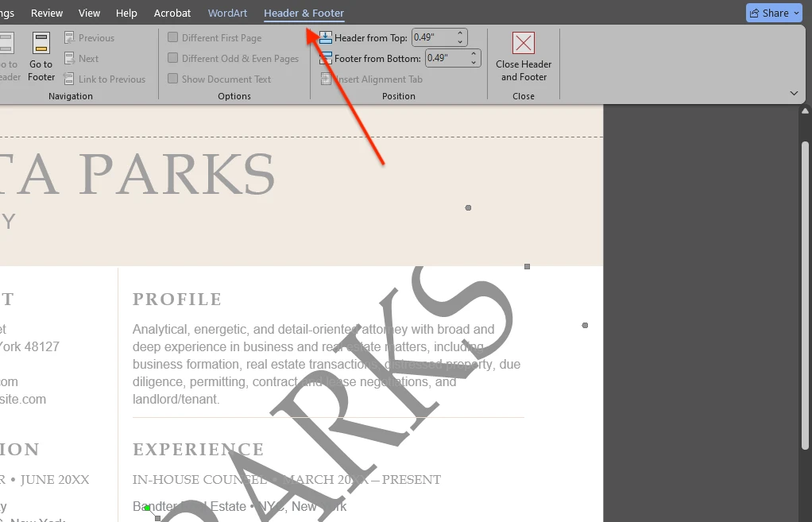Click the Previous navigation icon

(69, 38)
